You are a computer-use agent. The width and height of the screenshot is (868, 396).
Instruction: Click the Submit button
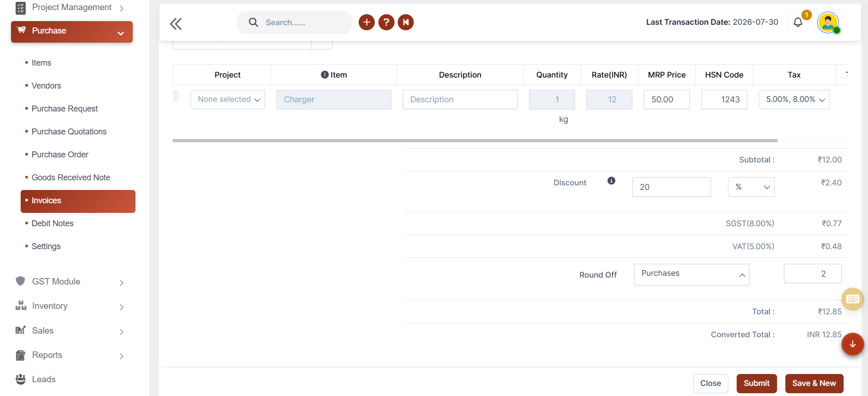757,384
